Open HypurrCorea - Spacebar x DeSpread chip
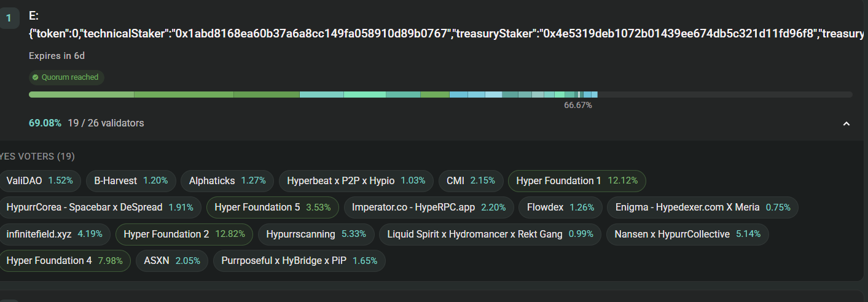The width and height of the screenshot is (868, 302). pos(100,207)
